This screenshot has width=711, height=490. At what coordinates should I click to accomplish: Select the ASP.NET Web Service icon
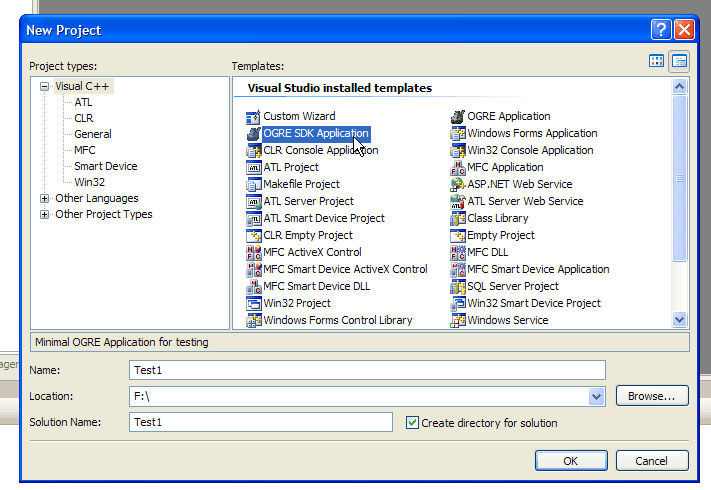tap(458, 184)
